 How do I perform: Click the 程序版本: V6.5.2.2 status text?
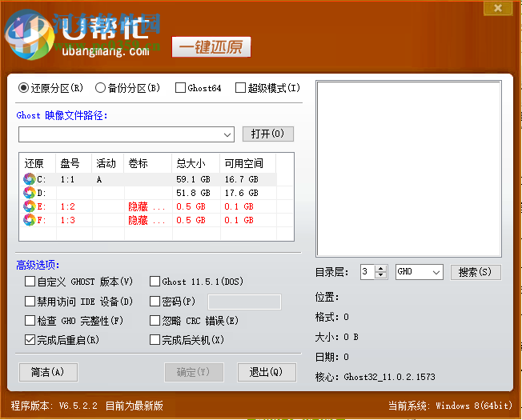[54, 406]
